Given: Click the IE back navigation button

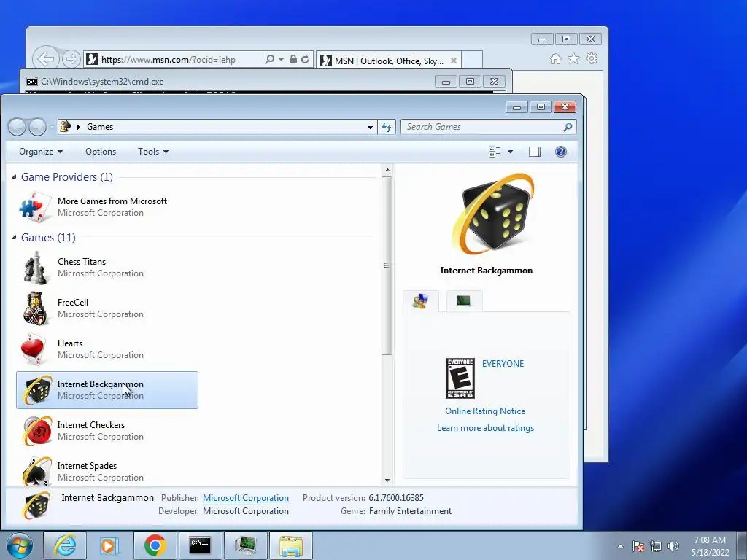Looking at the screenshot, I should coord(46,59).
